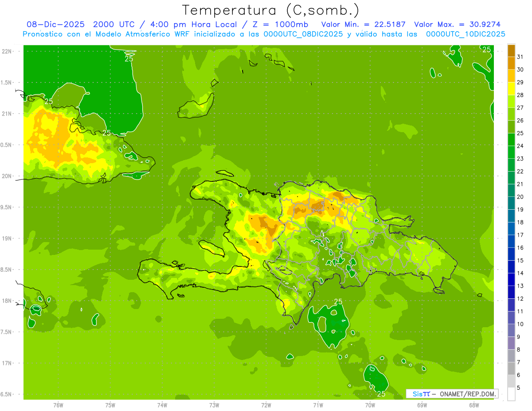Click 'Valor Max. = 30.9274' value
The width and height of the screenshot is (532, 411).
(457, 24)
